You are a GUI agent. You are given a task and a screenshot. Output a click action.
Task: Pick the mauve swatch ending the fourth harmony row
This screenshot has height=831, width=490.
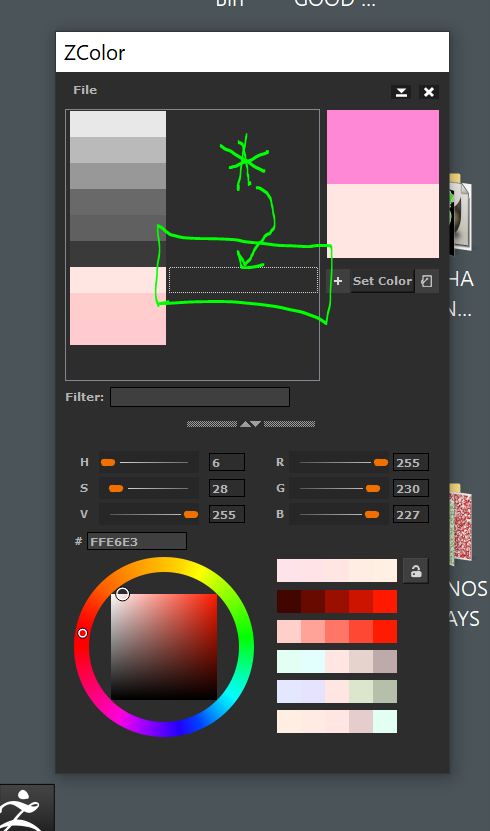point(385,661)
